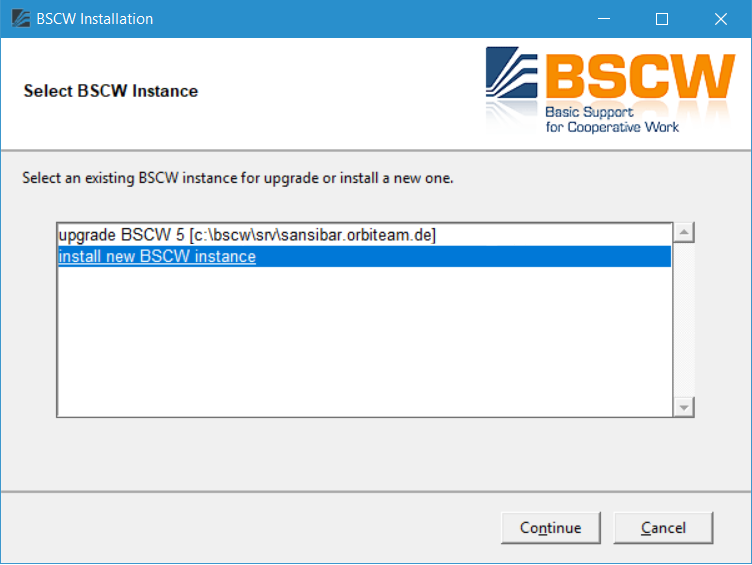
Task: Click the orange BSCW lettering in header
Action: [640, 75]
